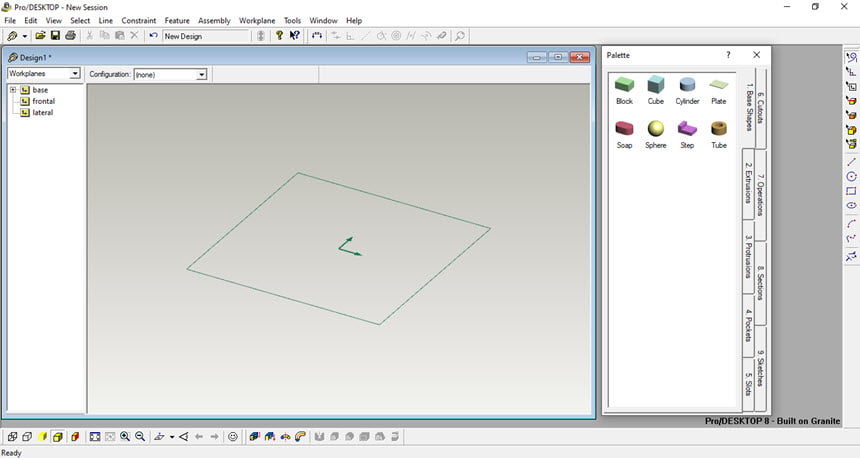Switch to the 2. Extrusions palette tab
This screenshot has height=458, width=860.
748,183
